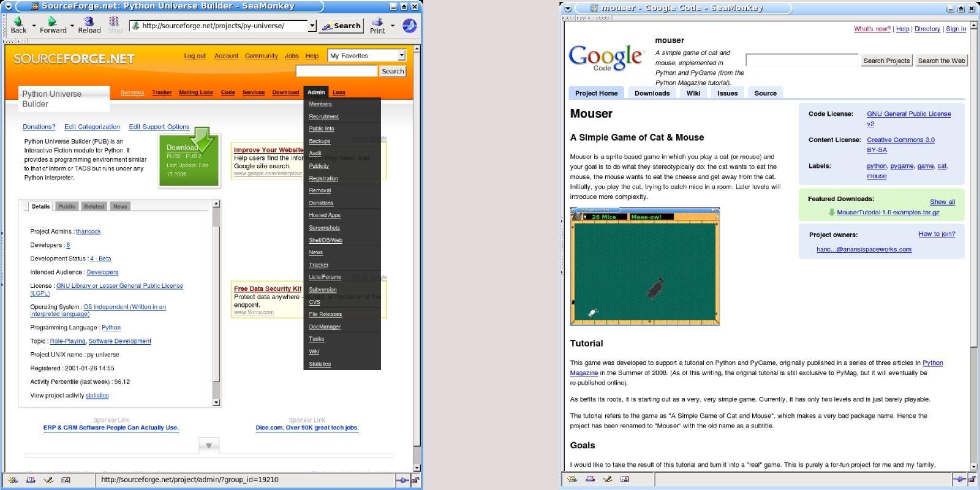Click the Mouser game screenshot thumbnail

tap(645, 266)
